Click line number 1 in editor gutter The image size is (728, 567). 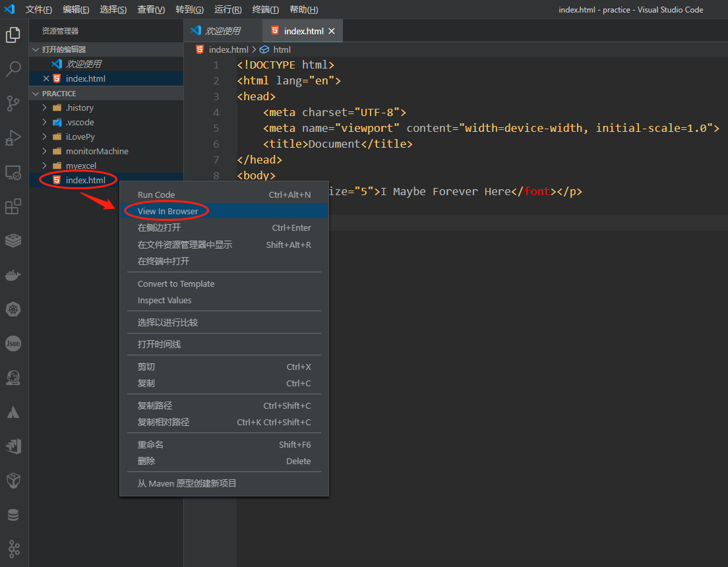[216, 65]
